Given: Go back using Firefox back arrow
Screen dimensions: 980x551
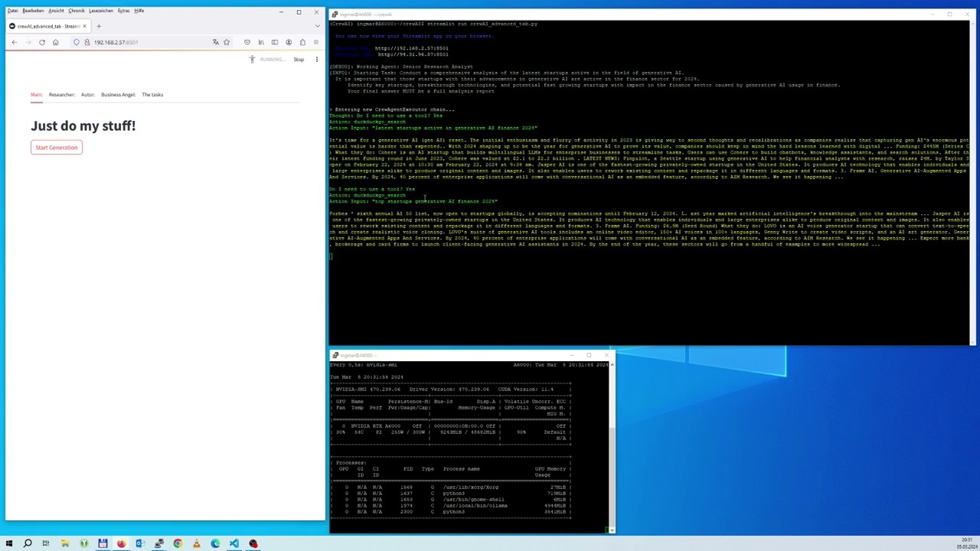Looking at the screenshot, I should click(14, 42).
